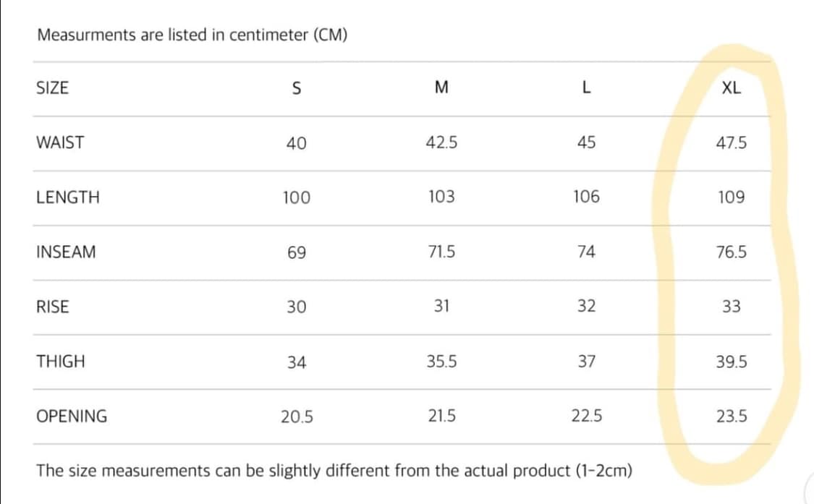Click the XL waist value 47.5
The width and height of the screenshot is (814, 504).
click(731, 142)
